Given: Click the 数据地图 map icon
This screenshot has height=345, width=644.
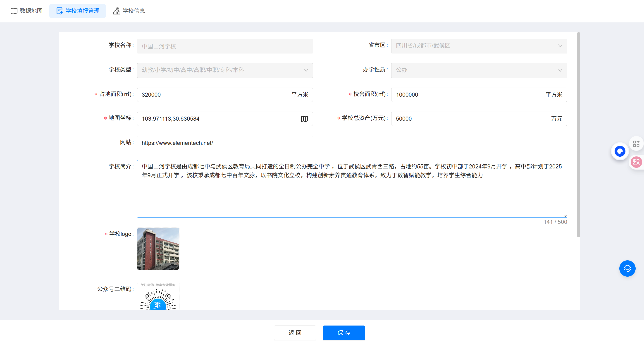Looking at the screenshot, I should (x=14, y=11).
